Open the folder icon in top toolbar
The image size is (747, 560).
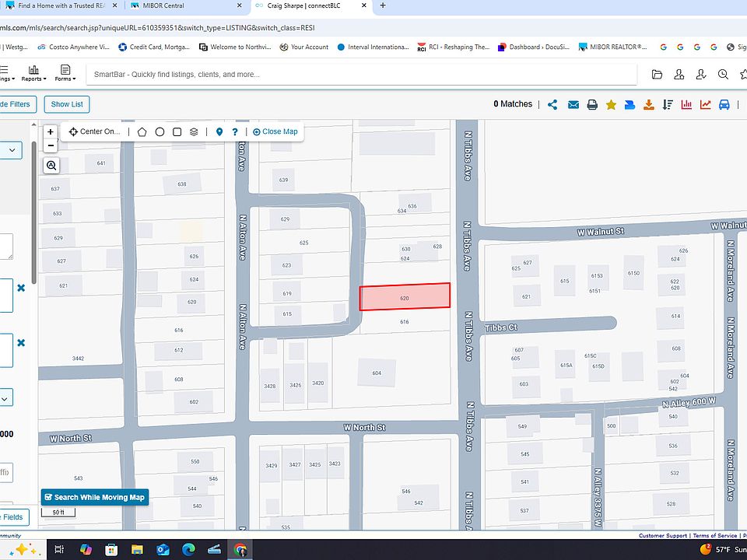[657, 75]
